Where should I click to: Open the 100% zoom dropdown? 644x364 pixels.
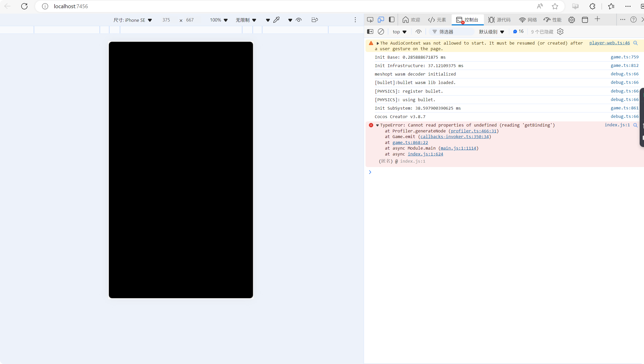pyautogui.click(x=219, y=20)
